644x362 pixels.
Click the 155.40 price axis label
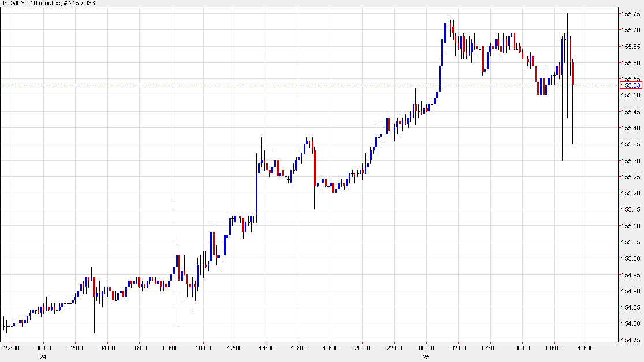point(631,128)
